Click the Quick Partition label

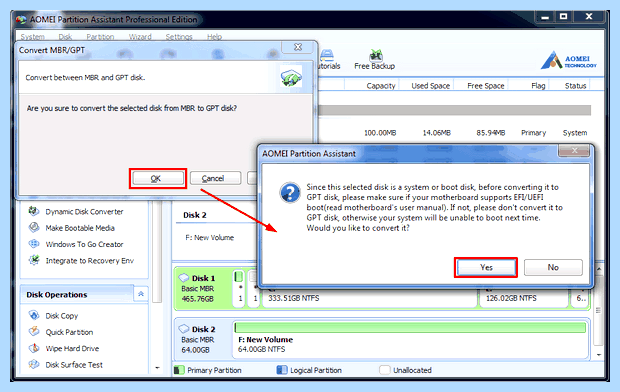[x=69, y=332]
